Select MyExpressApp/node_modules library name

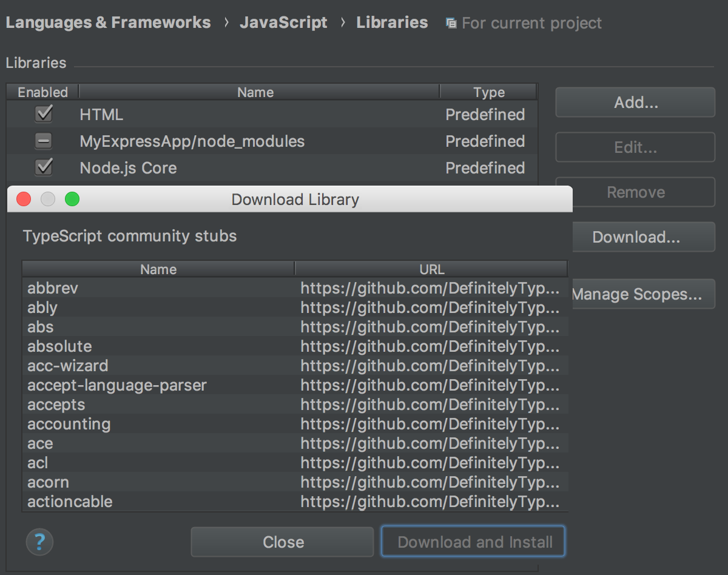[x=192, y=141]
